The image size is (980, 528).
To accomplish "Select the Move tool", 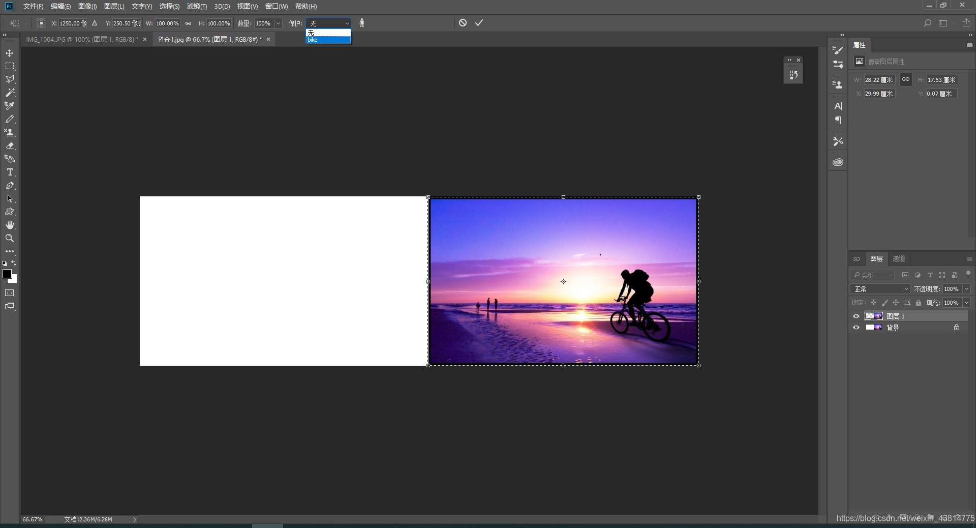I will [x=10, y=53].
